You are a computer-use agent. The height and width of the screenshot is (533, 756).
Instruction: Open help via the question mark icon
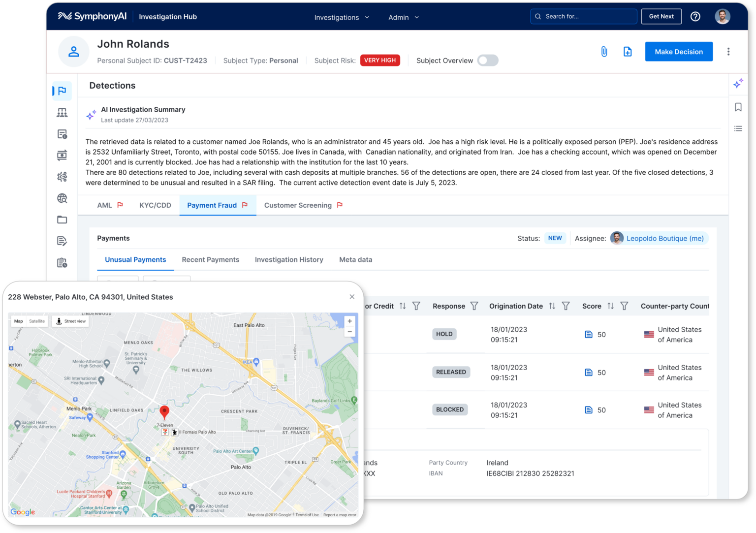695,16
